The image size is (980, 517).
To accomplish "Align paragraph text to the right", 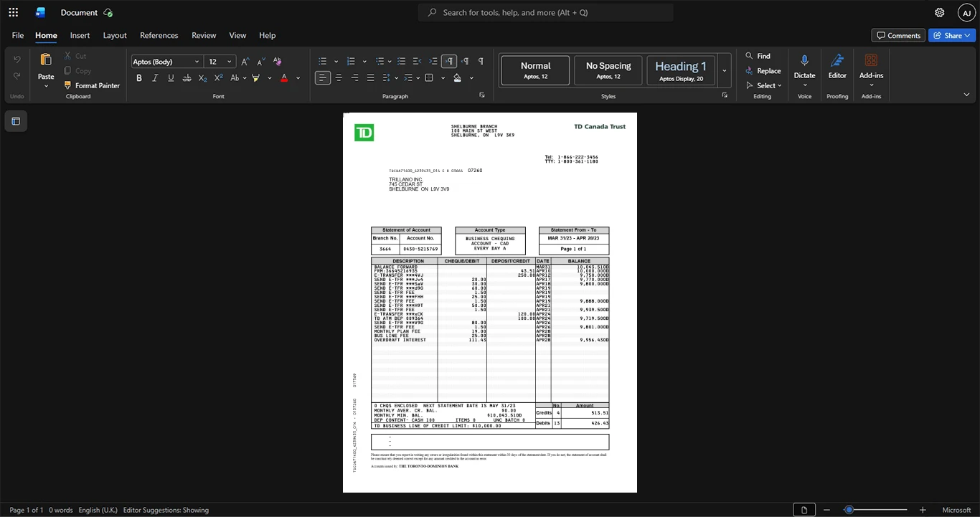I will point(354,77).
